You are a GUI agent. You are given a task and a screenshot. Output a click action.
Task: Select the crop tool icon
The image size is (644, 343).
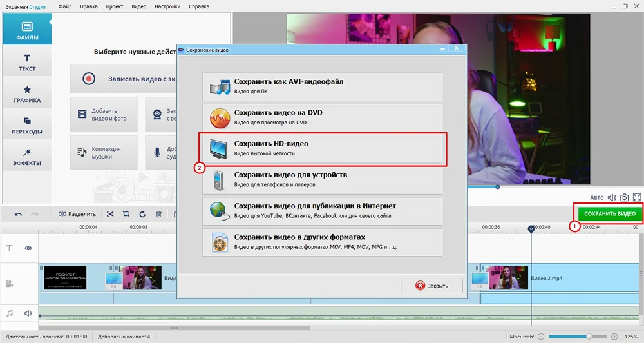[126, 214]
